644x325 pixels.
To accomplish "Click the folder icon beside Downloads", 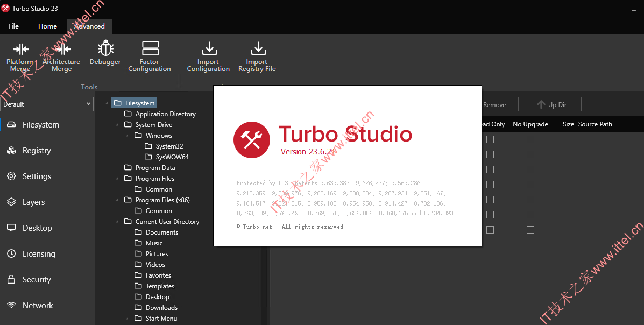I will tap(138, 307).
